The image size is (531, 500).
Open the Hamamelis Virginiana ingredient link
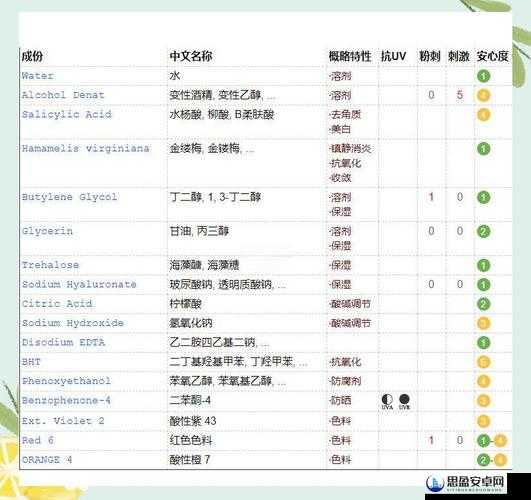click(85, 148)
